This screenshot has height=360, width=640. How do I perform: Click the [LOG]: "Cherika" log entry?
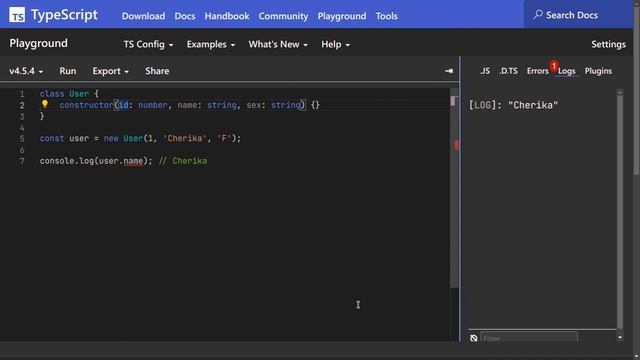513,105
